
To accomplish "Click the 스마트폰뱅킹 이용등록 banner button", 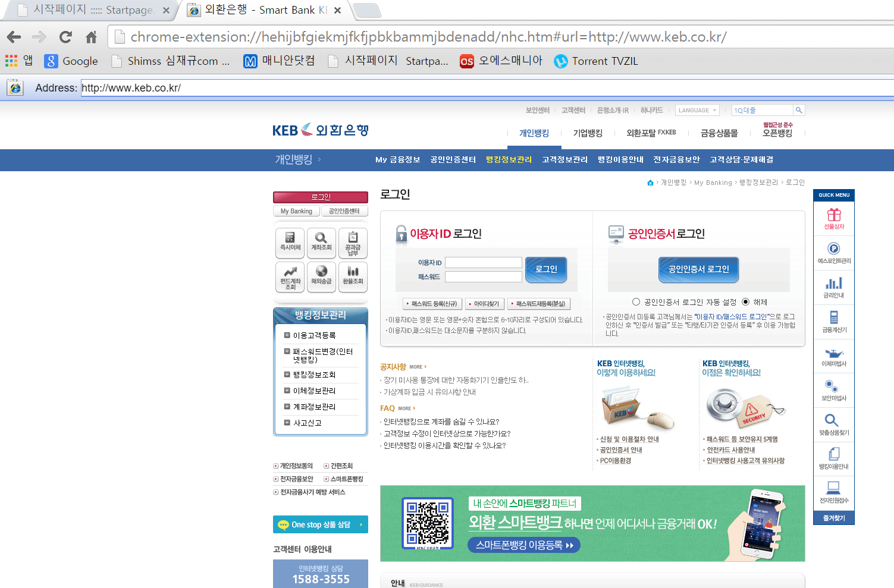I will pyautogui.click(x=524, y=545).
